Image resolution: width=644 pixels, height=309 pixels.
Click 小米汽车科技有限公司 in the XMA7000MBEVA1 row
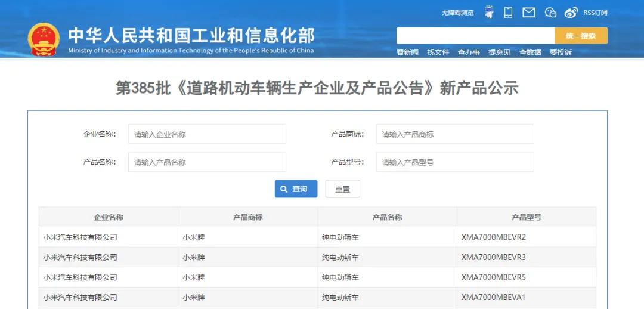pos(80,297)
